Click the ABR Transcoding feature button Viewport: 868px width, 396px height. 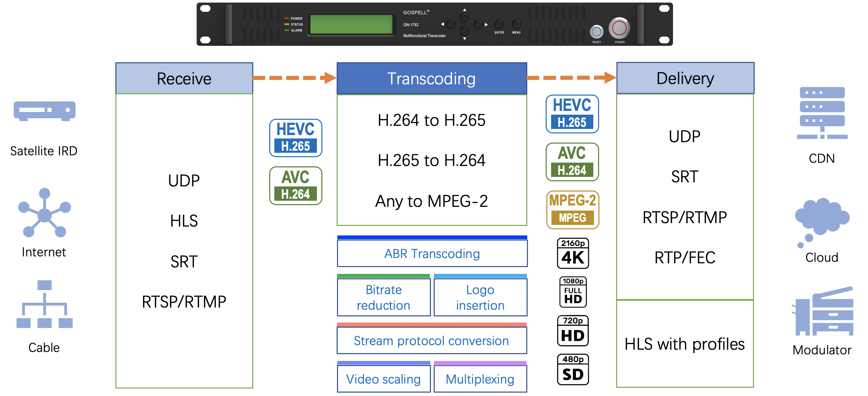click(x=432, y=253)
